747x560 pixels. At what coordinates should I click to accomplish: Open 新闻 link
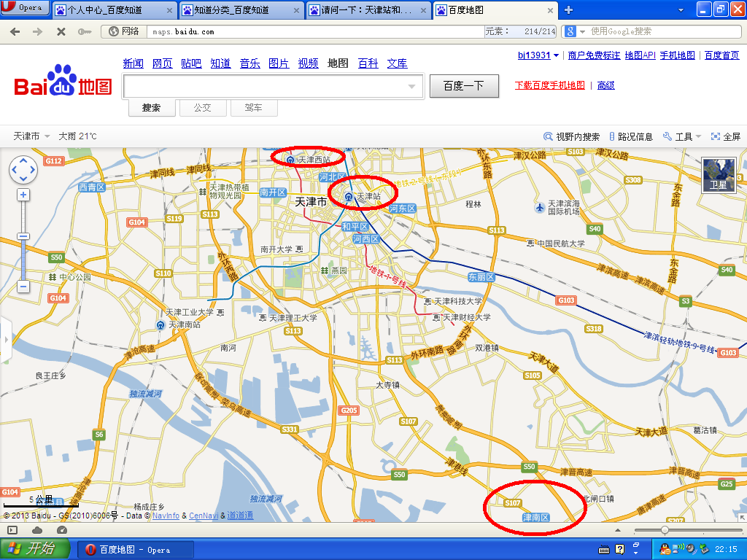click(133, 63)
